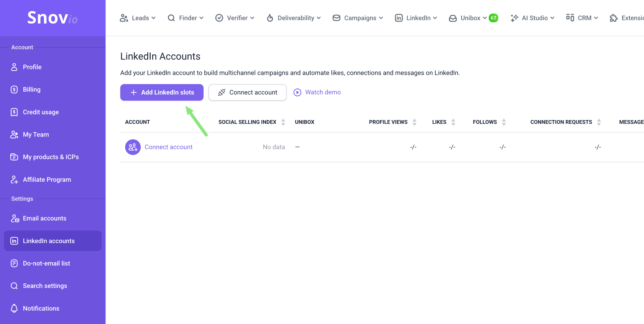Click the Snov.io logo

pyautogui.click(x=53, y=18)
